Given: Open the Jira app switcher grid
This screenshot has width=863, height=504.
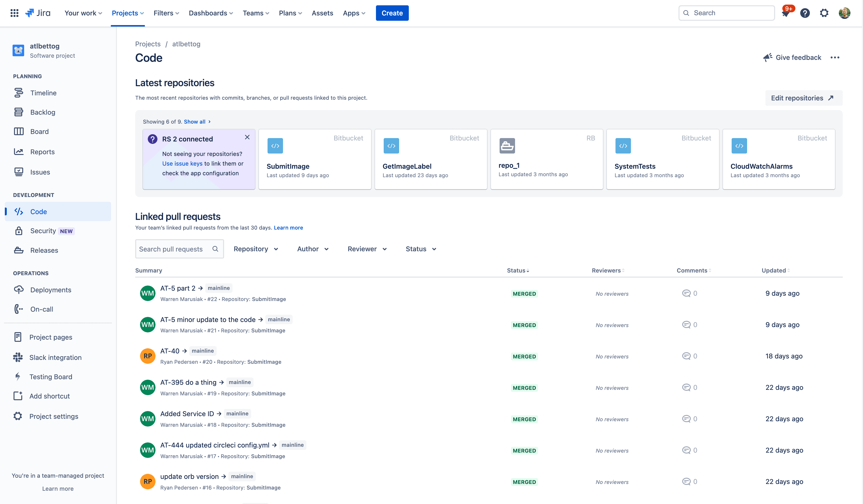Looking at the screenshot, I should point(14,13).
